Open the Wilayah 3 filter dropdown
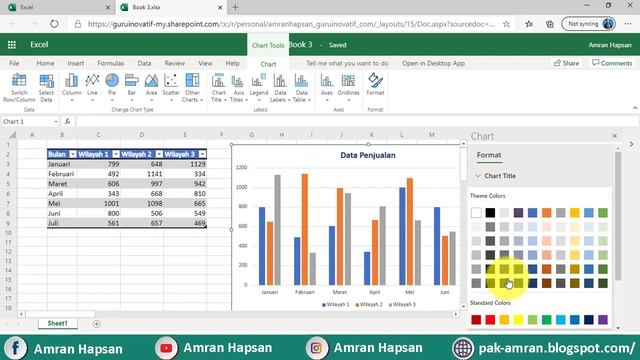 point(202,154)
